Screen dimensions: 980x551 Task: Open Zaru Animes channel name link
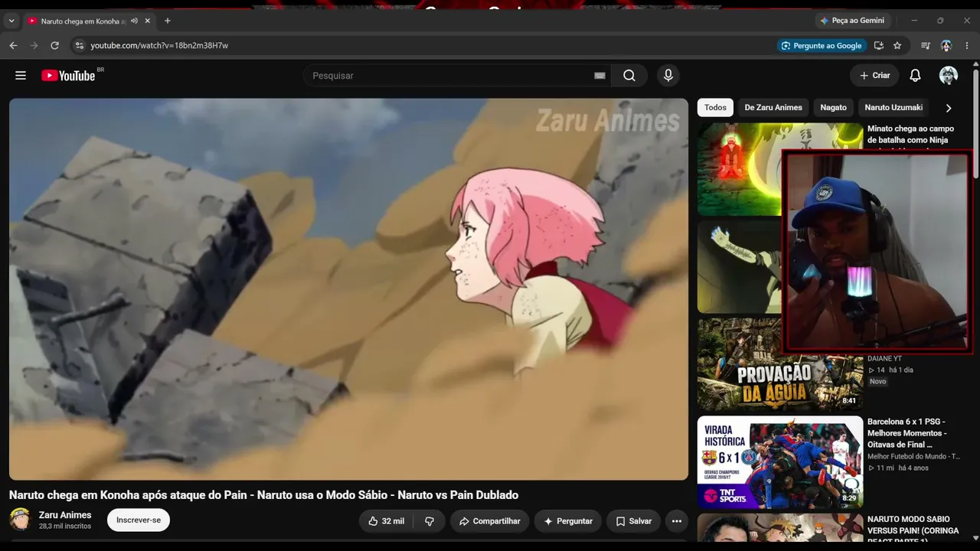(65, 515)
